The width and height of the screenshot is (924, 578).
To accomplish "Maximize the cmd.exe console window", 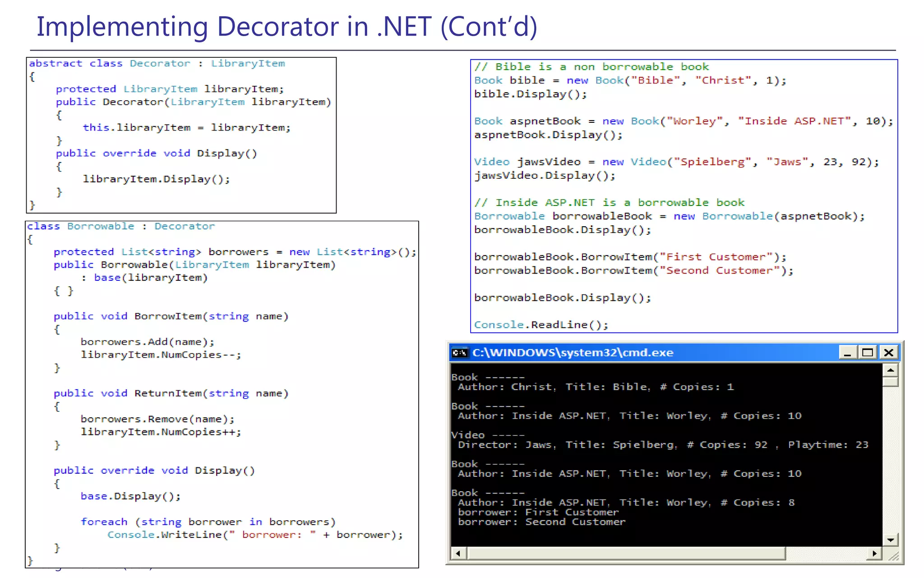I will click(868, 353).
